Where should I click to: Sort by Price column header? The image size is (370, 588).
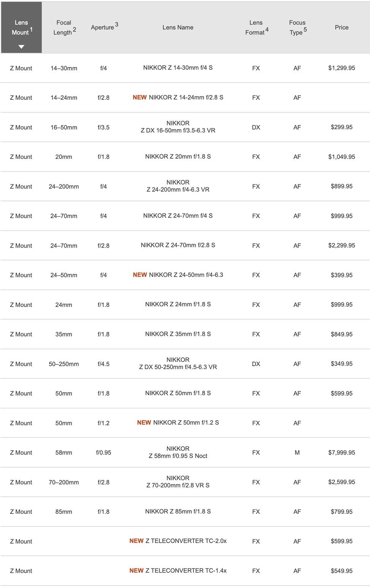tap(341, 27)
